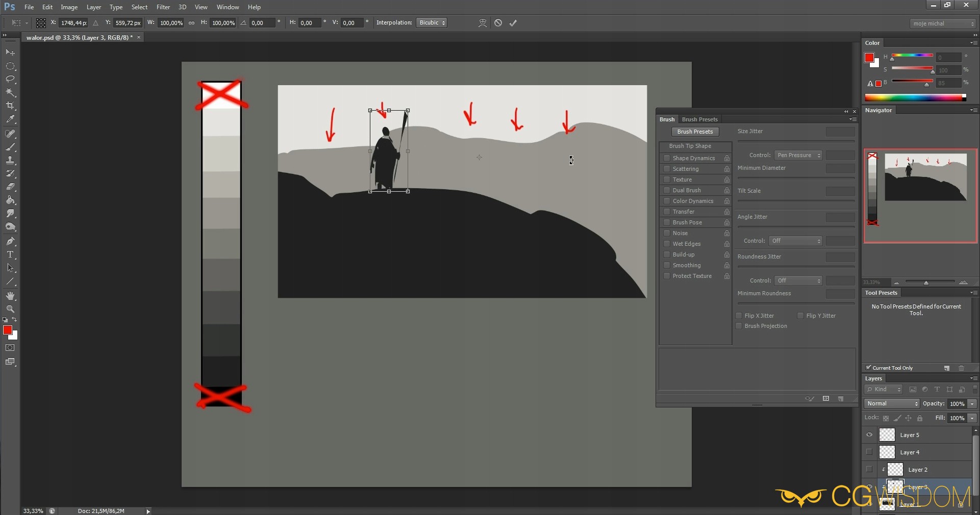
Task: Select Brush Tip Shape option
Action: 690,146
